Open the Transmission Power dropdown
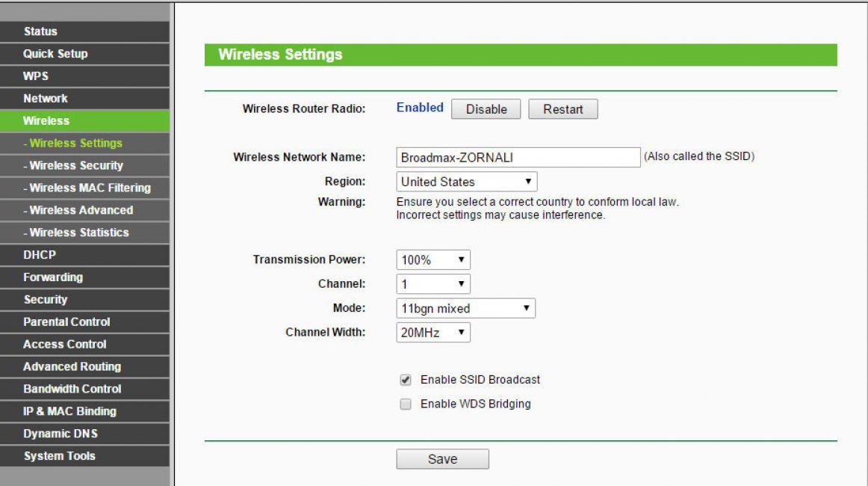The width and height of the screenshot is (868, 486). click(x=433, y=260)
